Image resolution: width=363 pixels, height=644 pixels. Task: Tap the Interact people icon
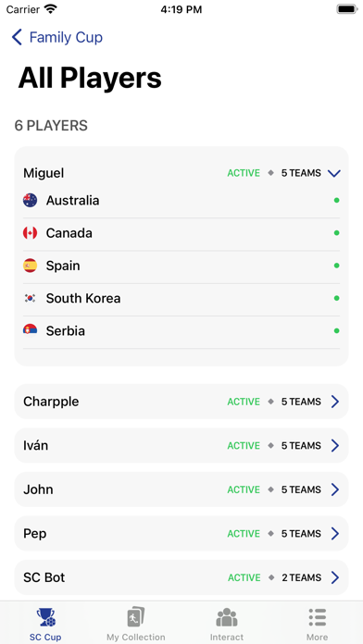227,617
